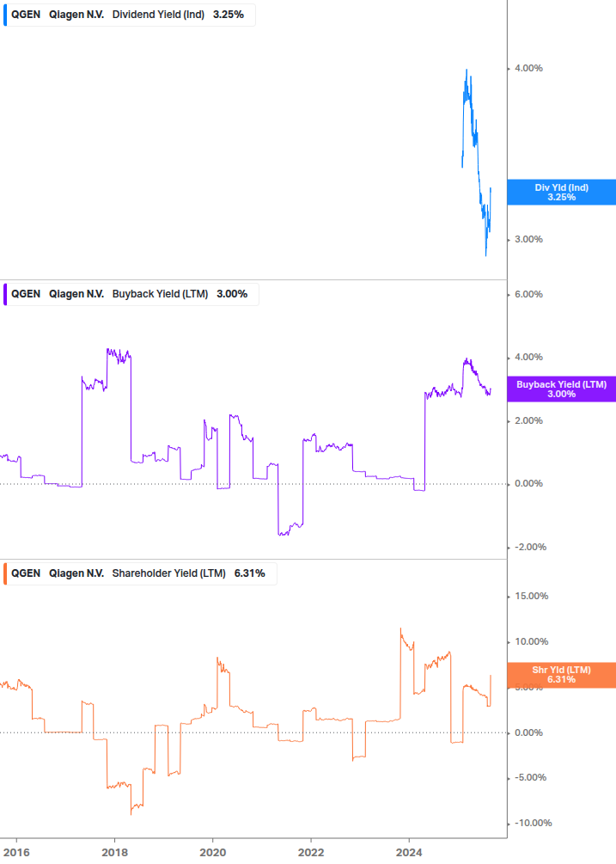The width and height of the screenshot is (616, 864).
Task: Click the 2.00% tick on the buyback yield axis
Action: coord(528,420)
